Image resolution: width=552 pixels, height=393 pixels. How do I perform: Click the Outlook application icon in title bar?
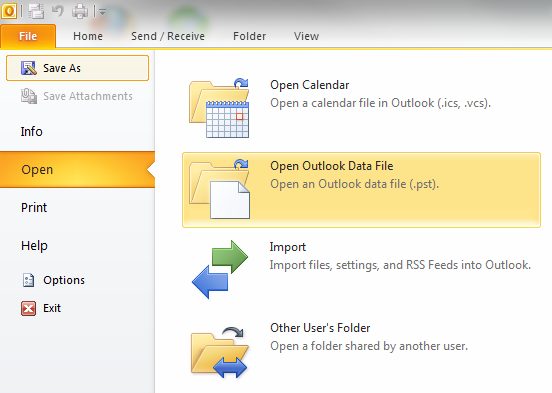pos(9,11)
